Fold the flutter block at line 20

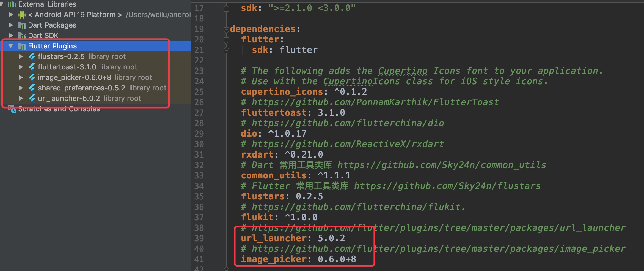point(226,40)
